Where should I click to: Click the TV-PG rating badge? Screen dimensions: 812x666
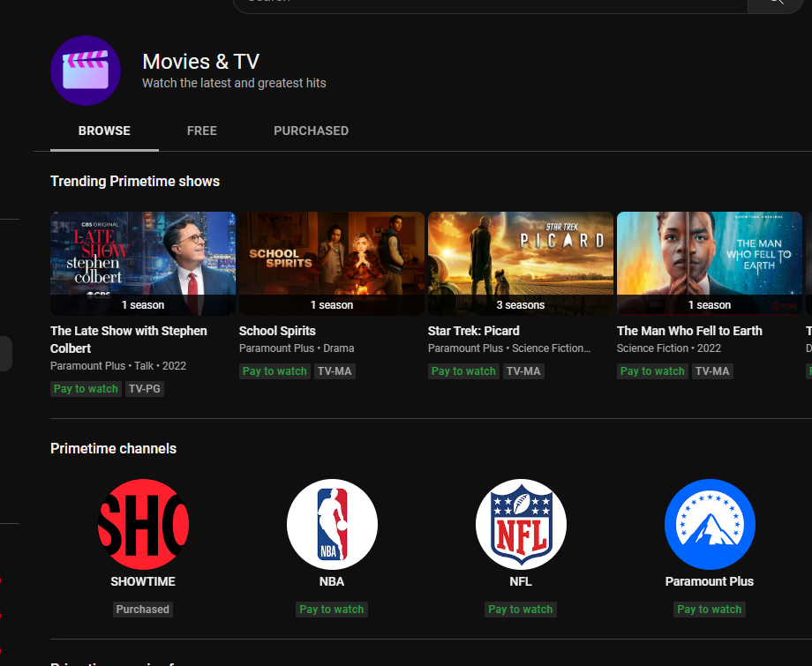(x=145, y=389)
